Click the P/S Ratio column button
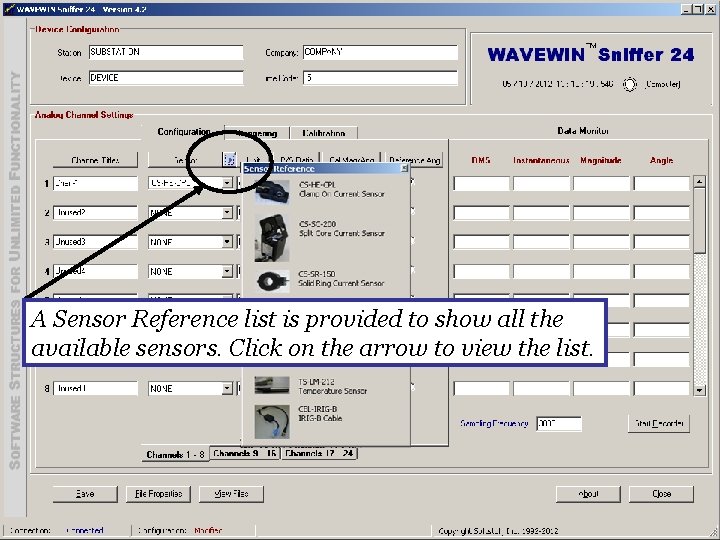The height and width of the screenshot is (540, 720). point(297,160)
